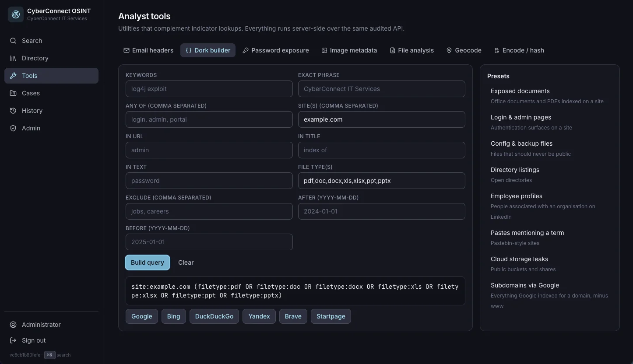Click the binary icon on Encode / hash tab

pos(497,50)
